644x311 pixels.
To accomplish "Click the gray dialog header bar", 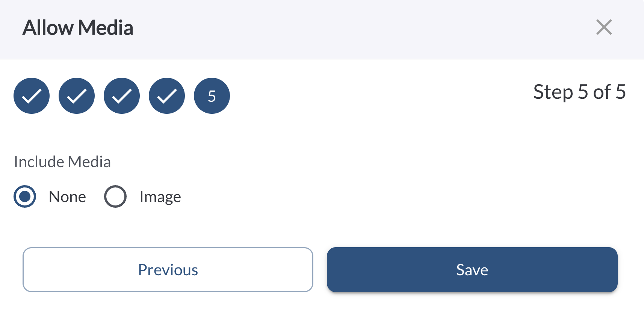I will [338, 29].
